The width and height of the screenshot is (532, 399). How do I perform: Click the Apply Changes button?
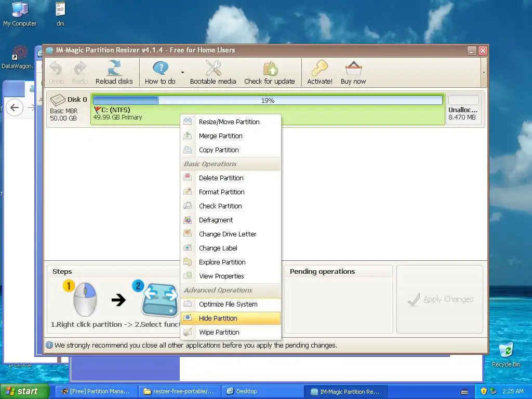(x=440, y=299)
